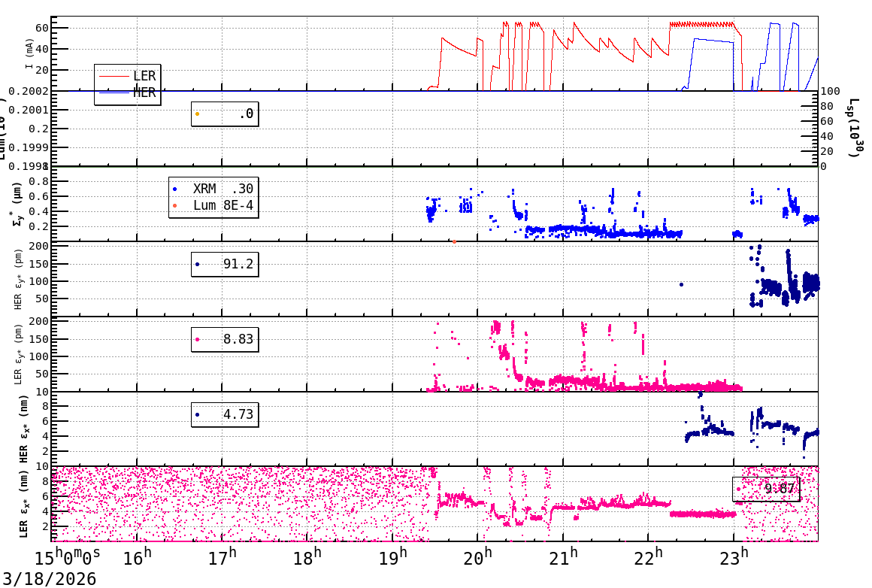Click the orange dot marker beside Lum 8E-4

click(x=175, y=206)
